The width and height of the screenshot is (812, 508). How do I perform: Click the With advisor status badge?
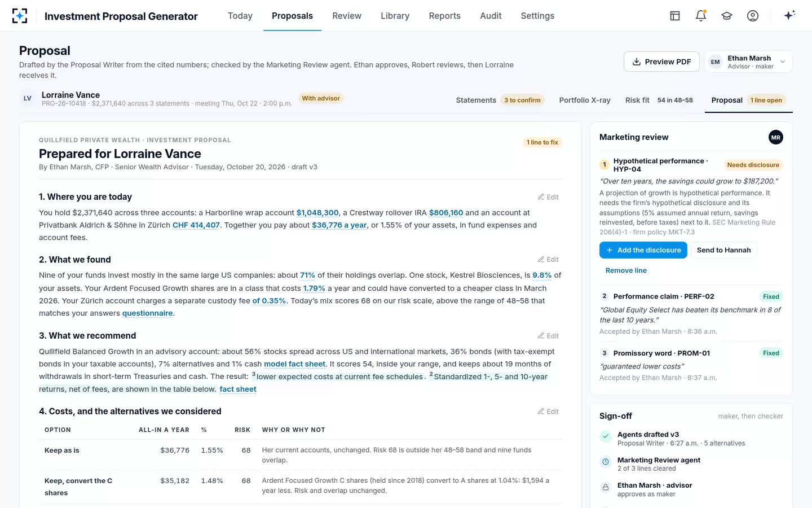click(x=321, y=98)
